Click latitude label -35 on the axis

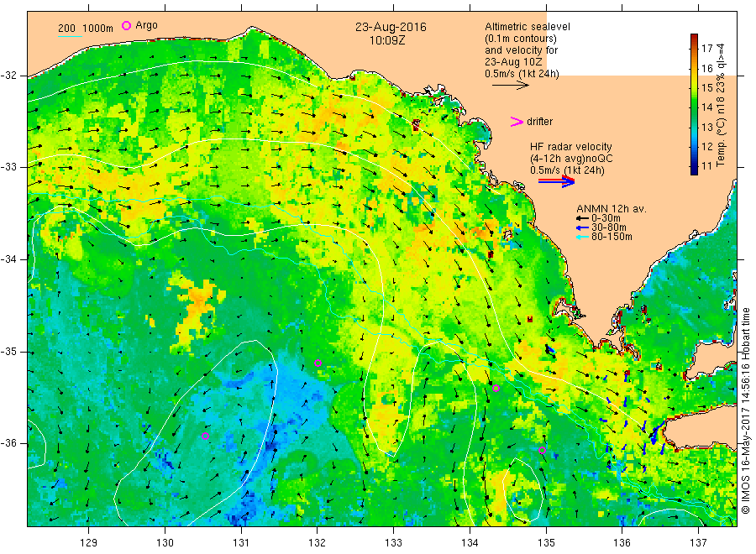click(x=8, y=352)
